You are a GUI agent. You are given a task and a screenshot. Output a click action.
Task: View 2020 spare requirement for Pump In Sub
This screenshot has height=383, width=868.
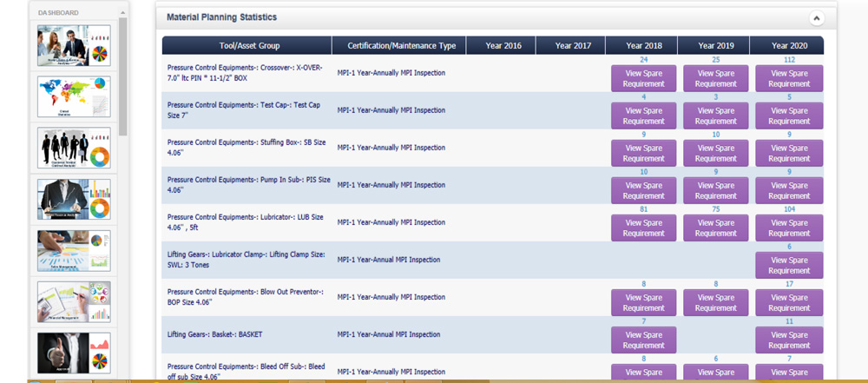tap(789, 191)
